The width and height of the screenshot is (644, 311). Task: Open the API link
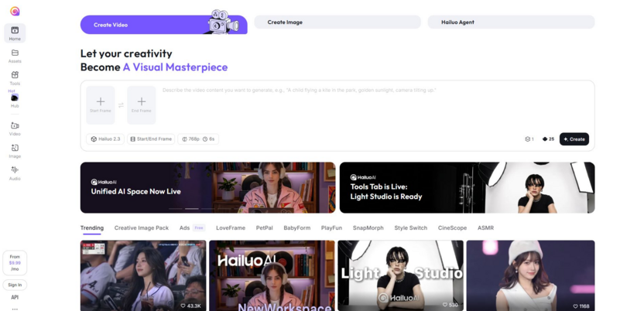click(x=15, y=297)
